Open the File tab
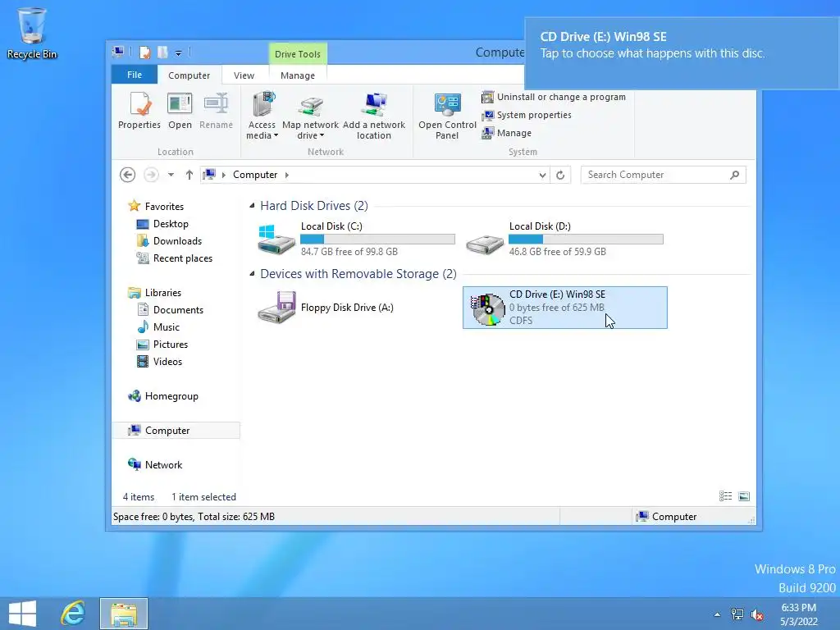 135,75
